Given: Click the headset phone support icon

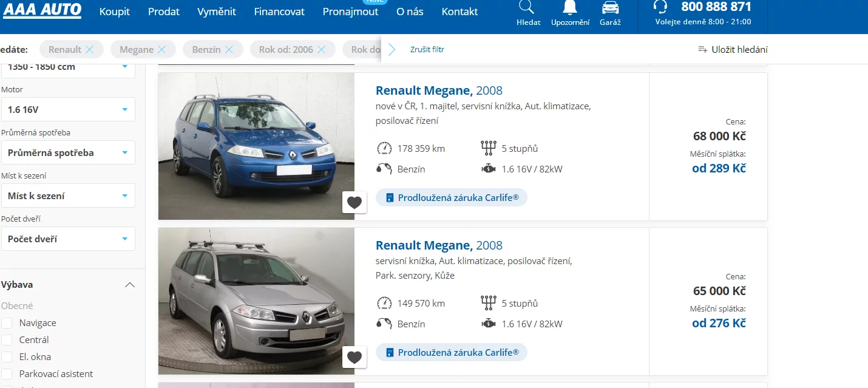Looking at the screenshot, I should click(661, 7).
